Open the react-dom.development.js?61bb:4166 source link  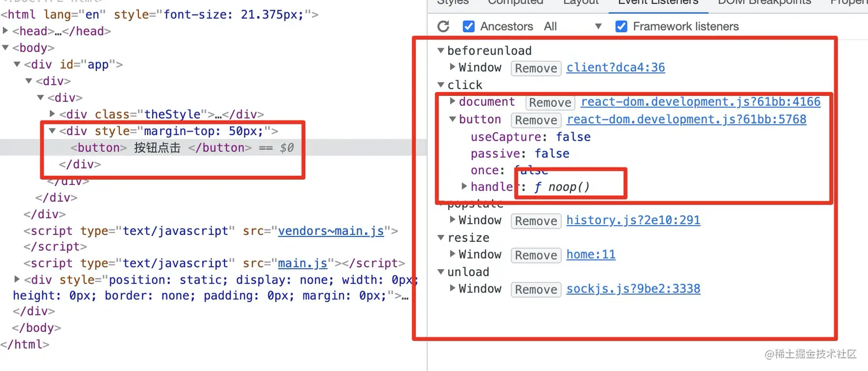tap(700, 102)
